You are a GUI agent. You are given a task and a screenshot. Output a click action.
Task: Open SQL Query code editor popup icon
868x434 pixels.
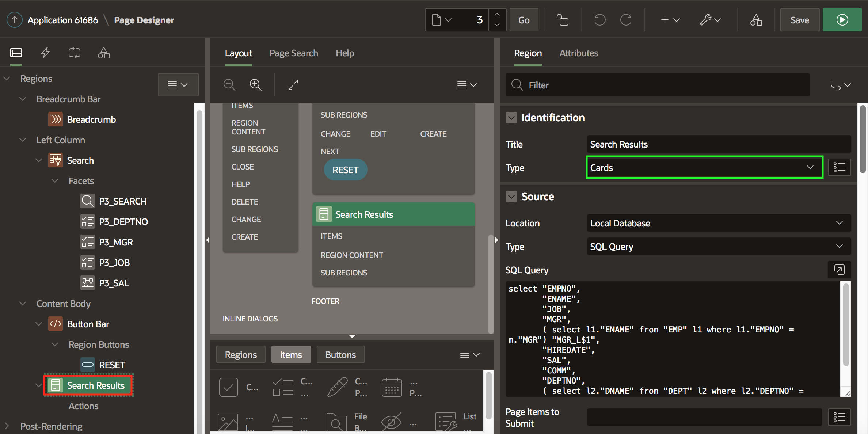pyautogui.click(x=839, y=270)
